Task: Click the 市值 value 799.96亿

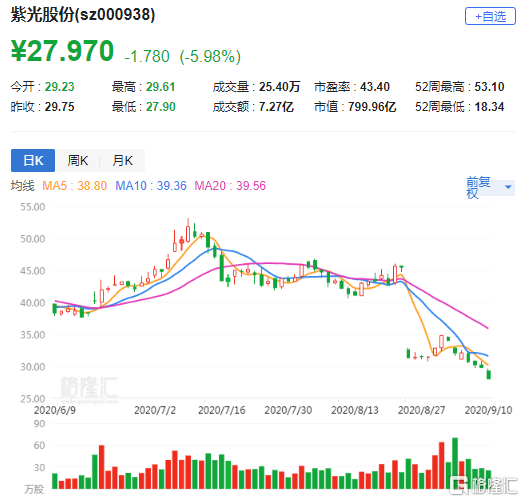Action: click(372, 107)
